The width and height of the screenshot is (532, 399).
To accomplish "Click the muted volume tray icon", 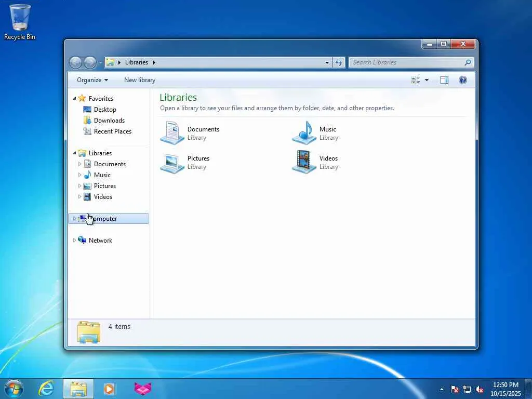I will [x=480, y=389].
